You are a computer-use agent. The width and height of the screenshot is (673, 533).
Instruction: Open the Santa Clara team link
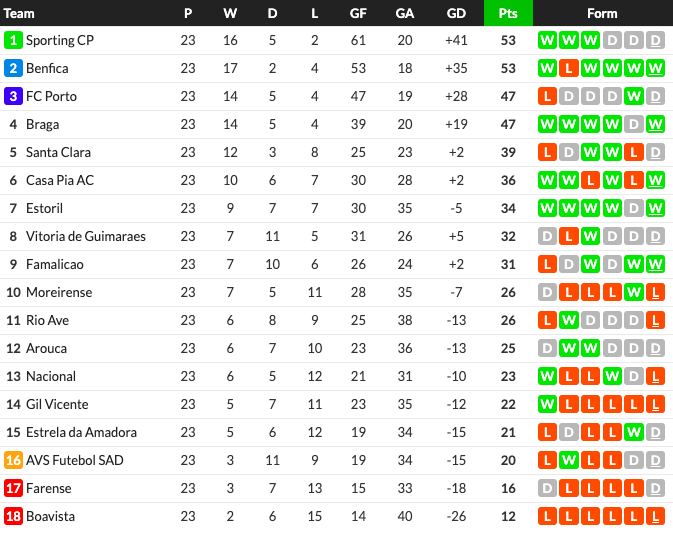58,152
